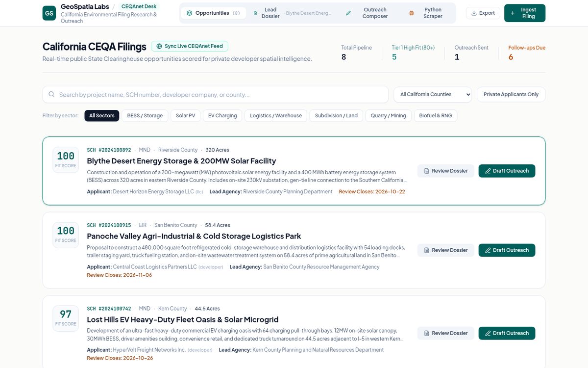Click Panoche Valley fit score 100 badge
Screen dimensions: 588x368
point(66,235)
